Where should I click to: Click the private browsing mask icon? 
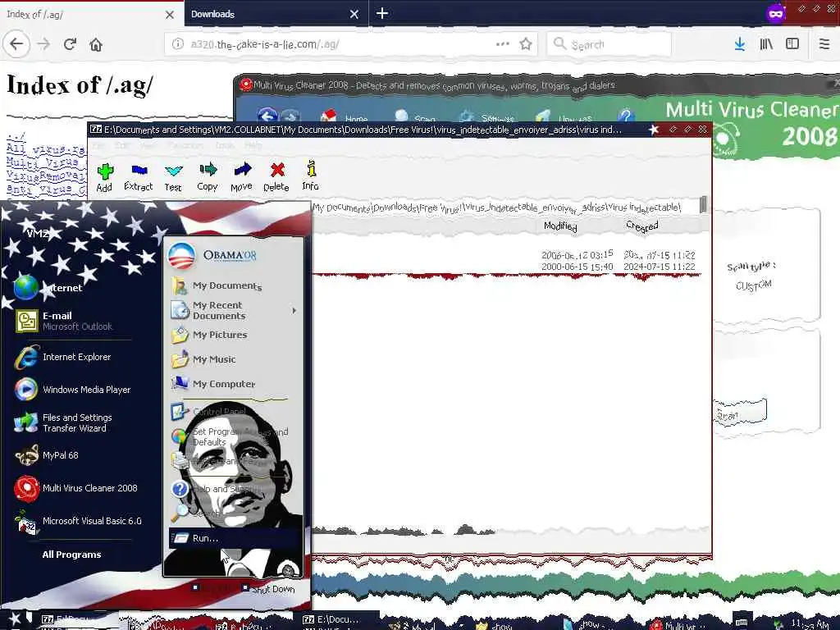(776, 13)
